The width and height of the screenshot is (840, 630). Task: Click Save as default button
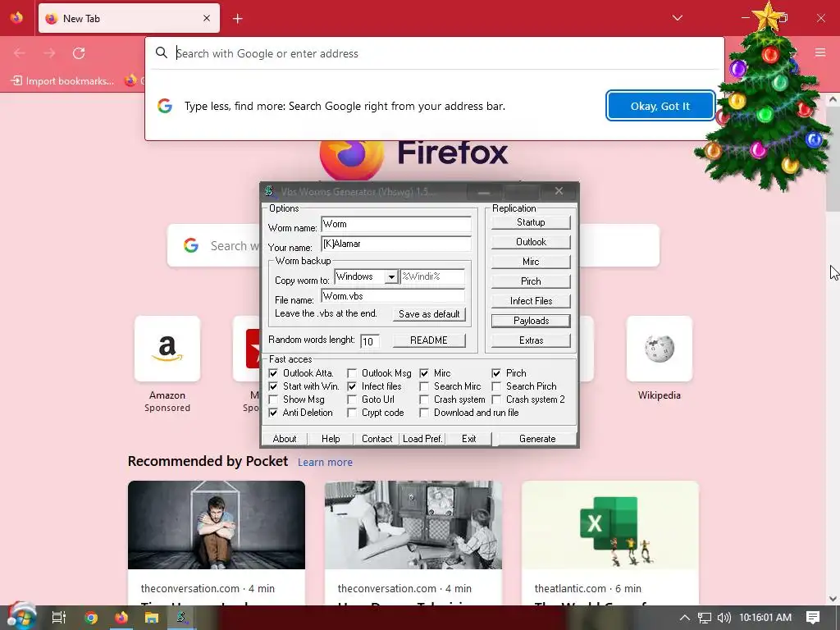click(x=429, y=314)
